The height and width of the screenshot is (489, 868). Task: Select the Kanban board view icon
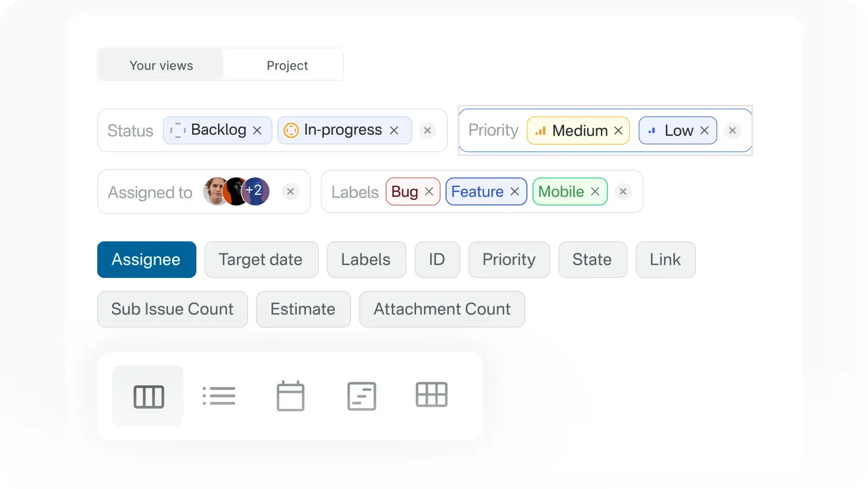(148, 396)
